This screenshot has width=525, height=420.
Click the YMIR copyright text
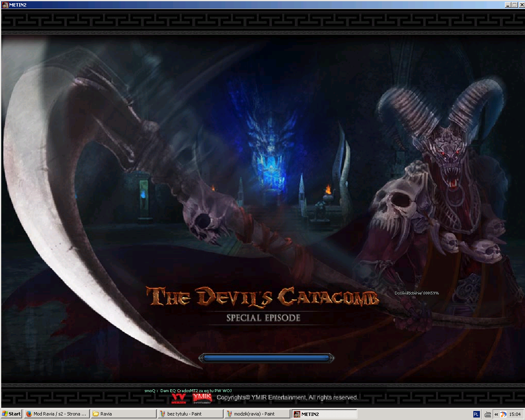(287, 397)
